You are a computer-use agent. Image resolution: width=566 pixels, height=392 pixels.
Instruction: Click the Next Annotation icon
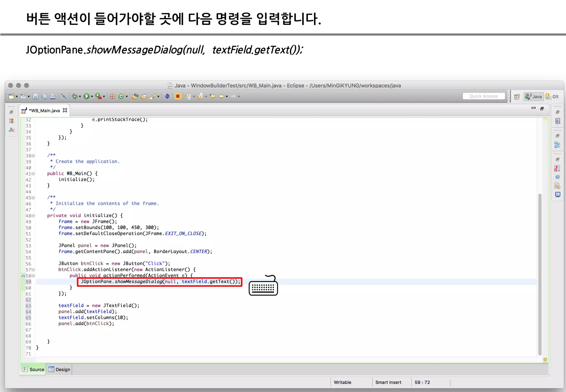pyautogui.click(x=188, y=96)
